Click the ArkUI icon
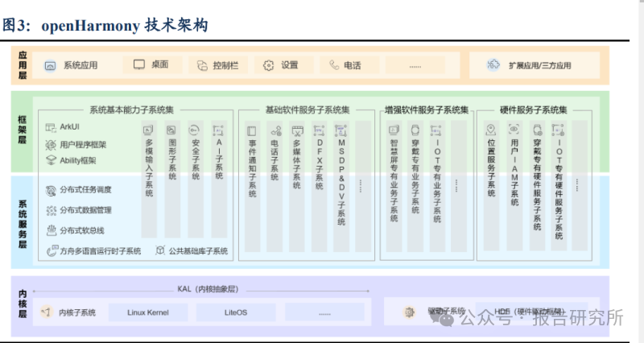Screen dimensions: 644x343 (51, 127)
